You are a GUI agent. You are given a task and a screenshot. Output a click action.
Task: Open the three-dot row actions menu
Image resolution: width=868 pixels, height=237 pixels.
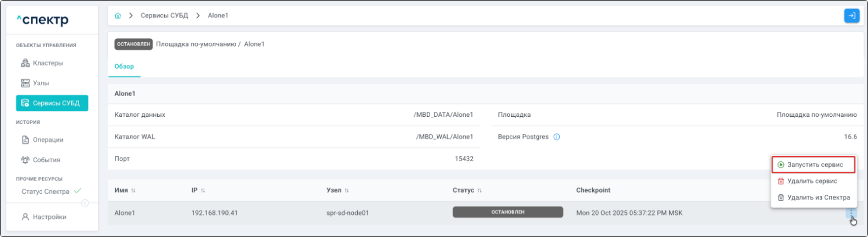(x=851, y=213)
